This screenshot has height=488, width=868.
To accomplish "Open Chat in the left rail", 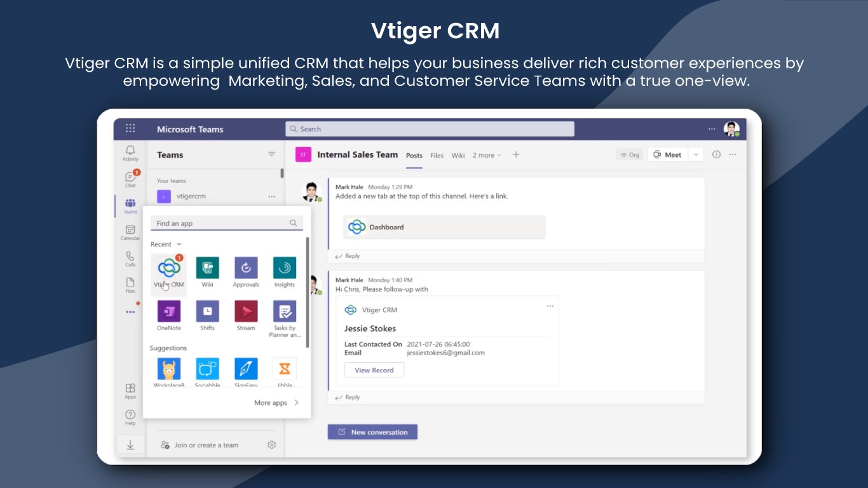I will tap(130, 179).
